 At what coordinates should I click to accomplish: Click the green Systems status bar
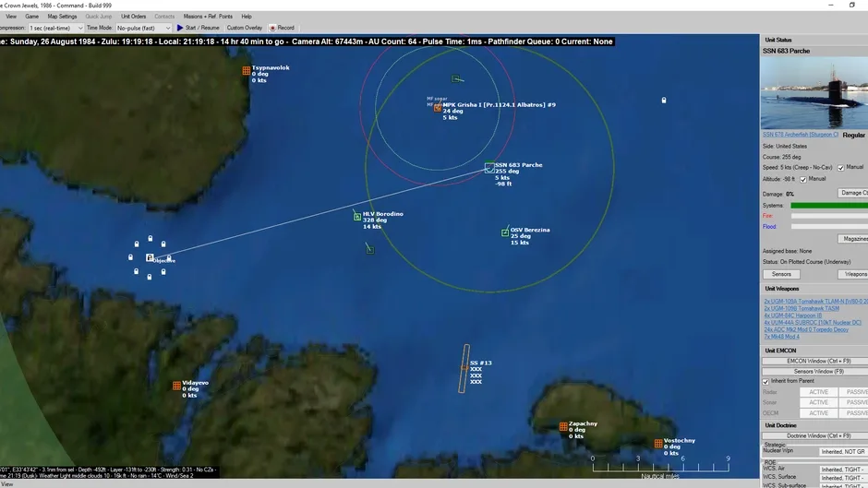[829, 206]
